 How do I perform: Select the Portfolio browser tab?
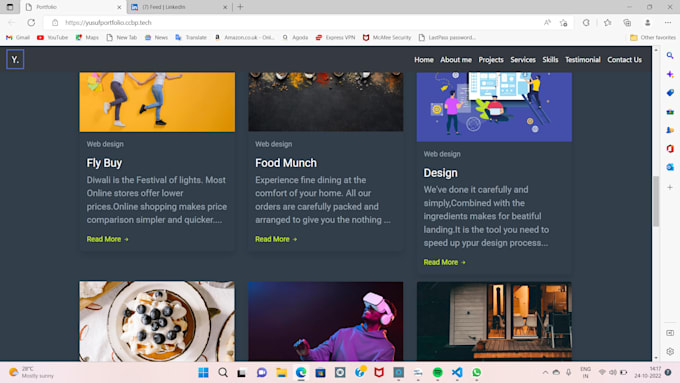click(x=73, y=7)
